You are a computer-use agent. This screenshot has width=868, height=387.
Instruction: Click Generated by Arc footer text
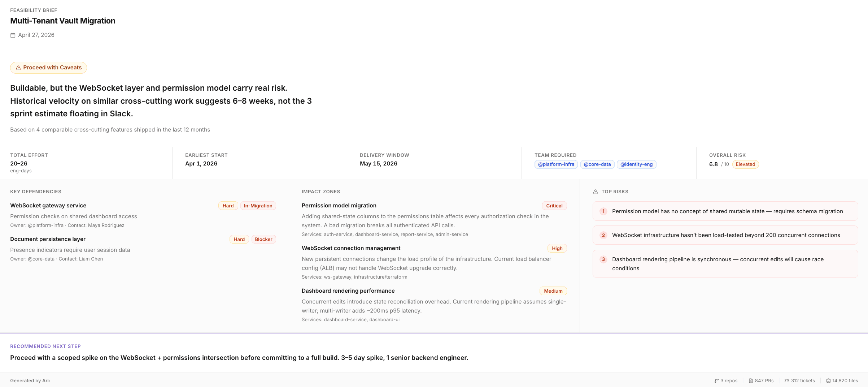pos(30,381)
